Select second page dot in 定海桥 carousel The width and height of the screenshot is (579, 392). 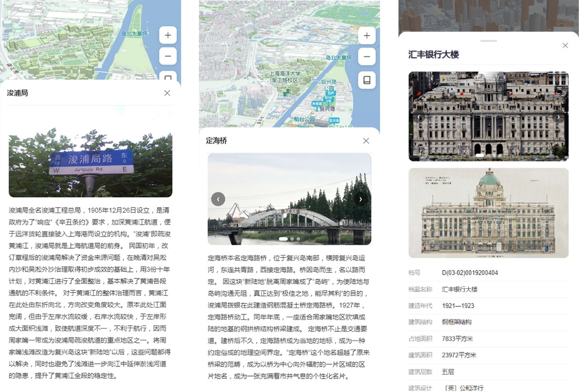click(x=292, y=239)
